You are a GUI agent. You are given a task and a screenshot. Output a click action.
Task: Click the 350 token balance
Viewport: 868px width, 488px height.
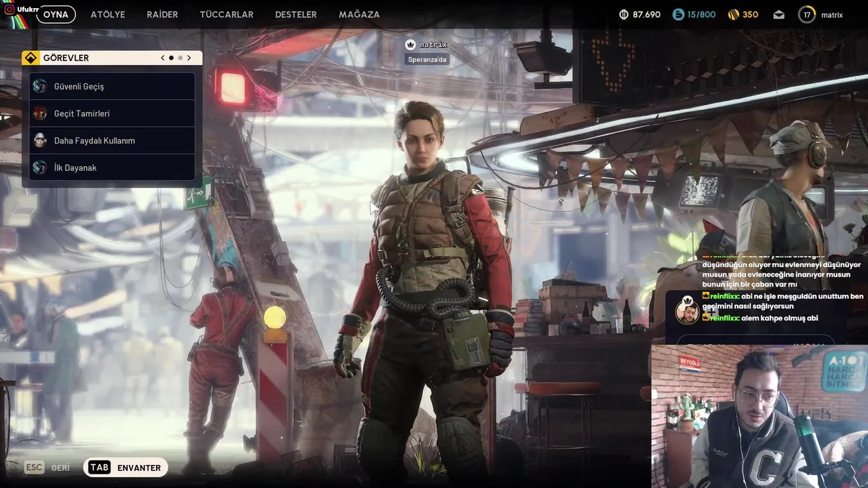750,14
